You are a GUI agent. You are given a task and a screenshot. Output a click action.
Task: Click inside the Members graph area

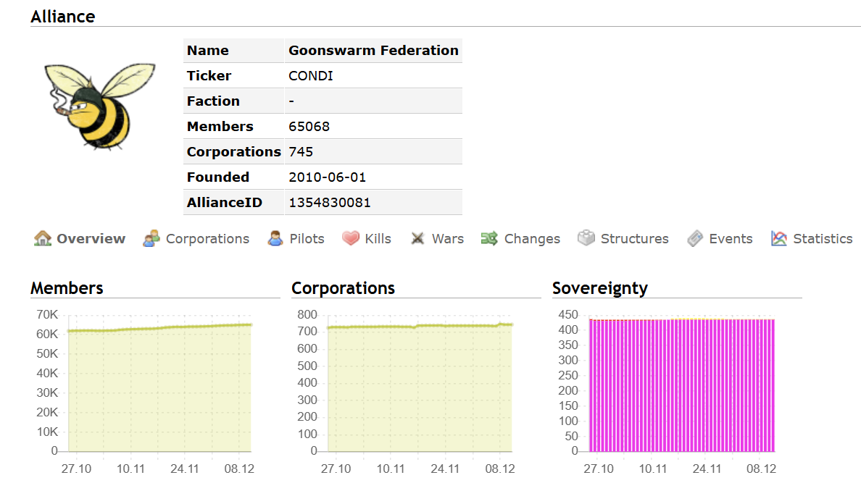point(159,391)
